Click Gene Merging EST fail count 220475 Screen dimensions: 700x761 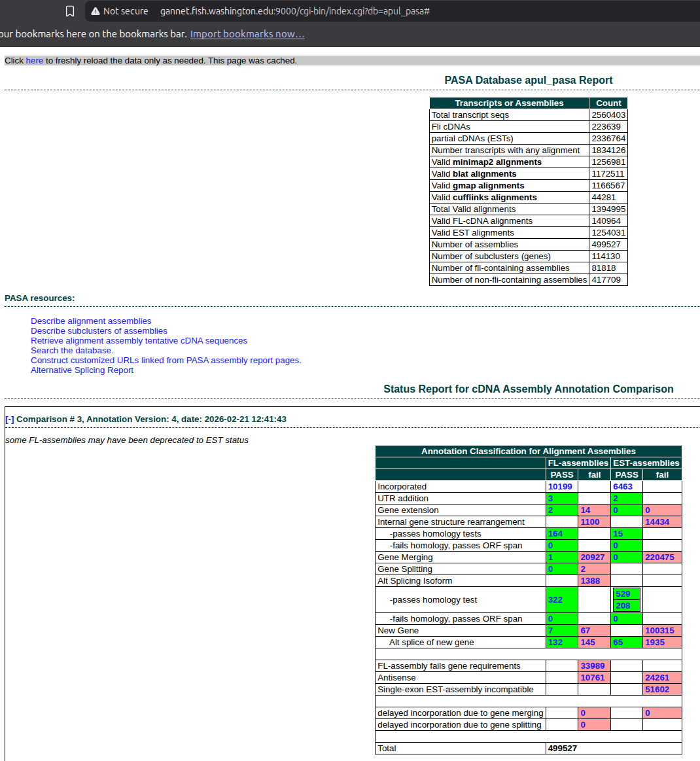point(659,557)
